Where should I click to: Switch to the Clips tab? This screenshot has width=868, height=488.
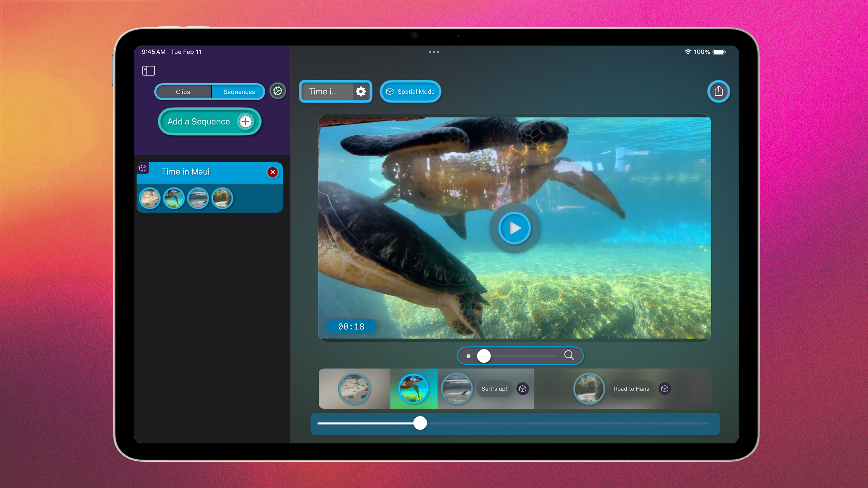183,91
